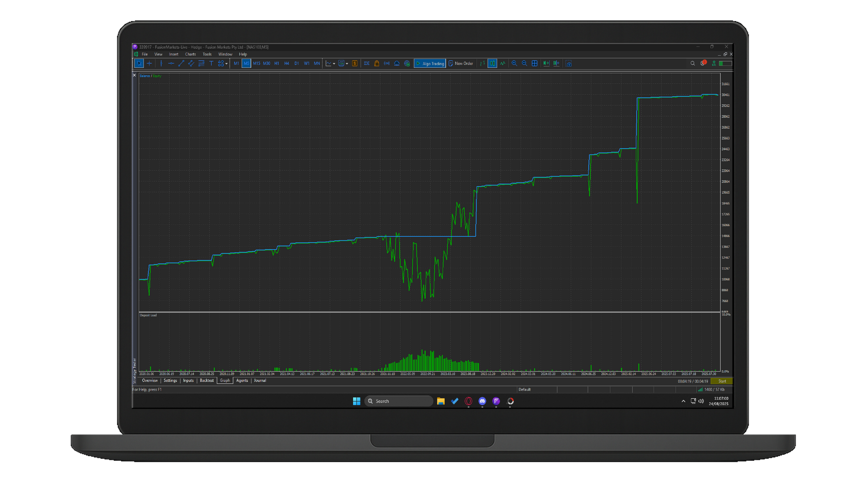Screen dimensions: 868x488
Task: Select the cursor arrow tool
Action: (139, 63)
